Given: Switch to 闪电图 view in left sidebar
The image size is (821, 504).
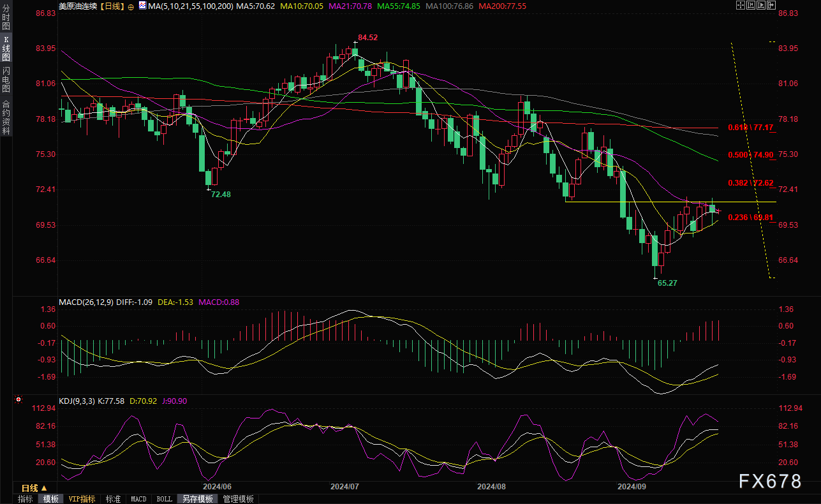Looking at the screenshot, I should pos(6,79).
